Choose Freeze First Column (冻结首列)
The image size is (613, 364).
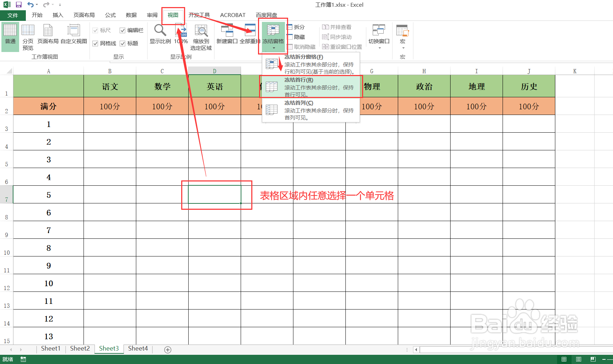[311, 110]
